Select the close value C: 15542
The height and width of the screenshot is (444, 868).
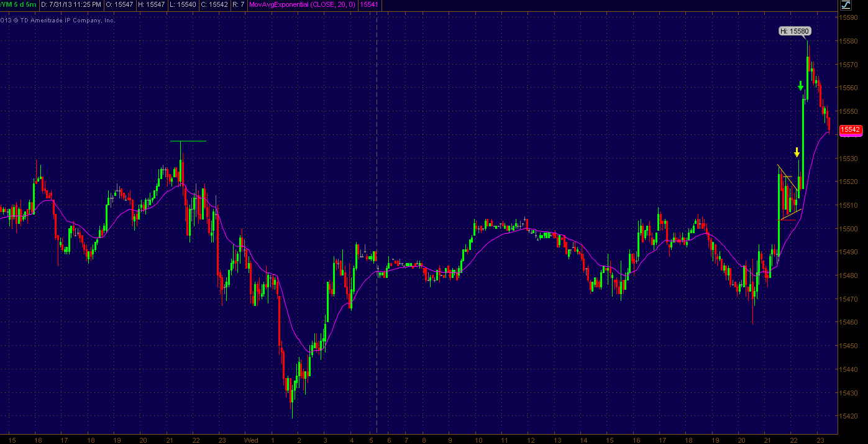214,4
